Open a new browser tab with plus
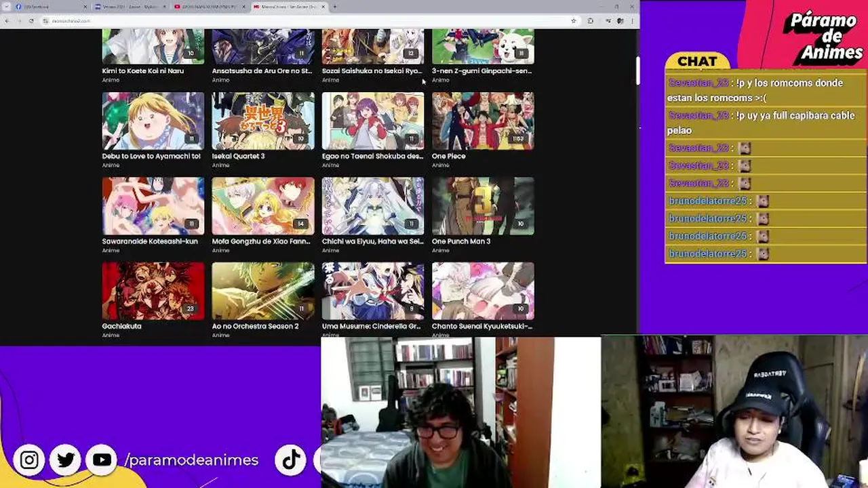The width and height of the screenshot is (868, 488). pos(335,7)
